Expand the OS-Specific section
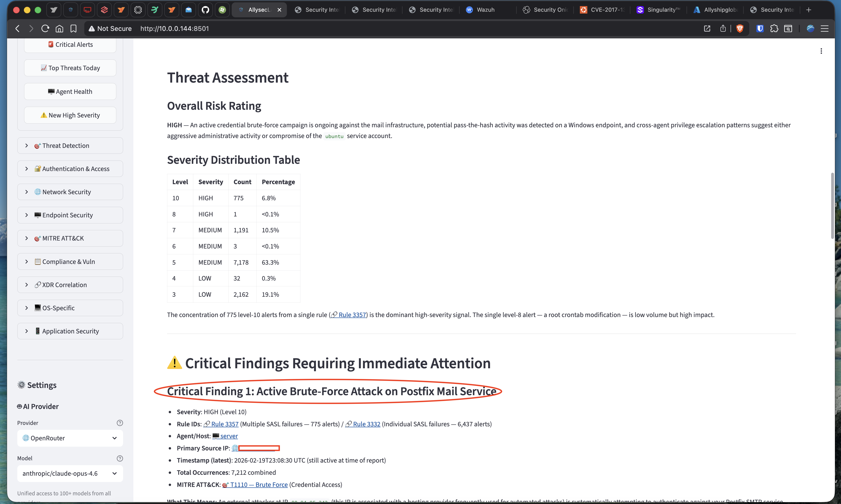 pos(70,308)
